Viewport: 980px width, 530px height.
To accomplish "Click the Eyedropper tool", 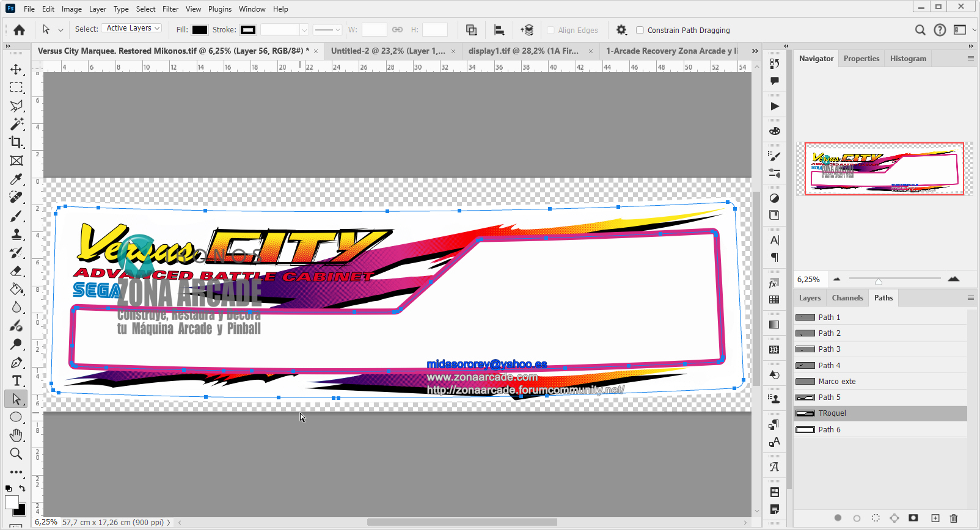I will tap(16, 179).
